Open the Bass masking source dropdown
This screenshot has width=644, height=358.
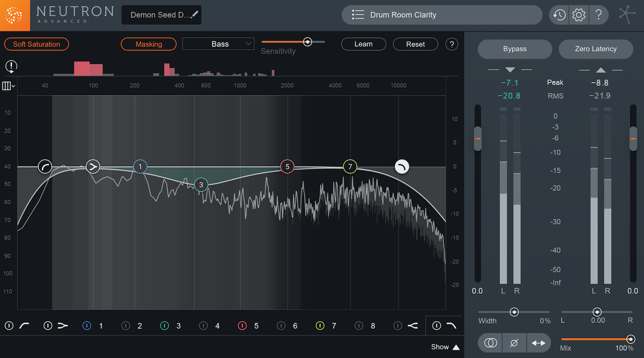click(218, 44)
